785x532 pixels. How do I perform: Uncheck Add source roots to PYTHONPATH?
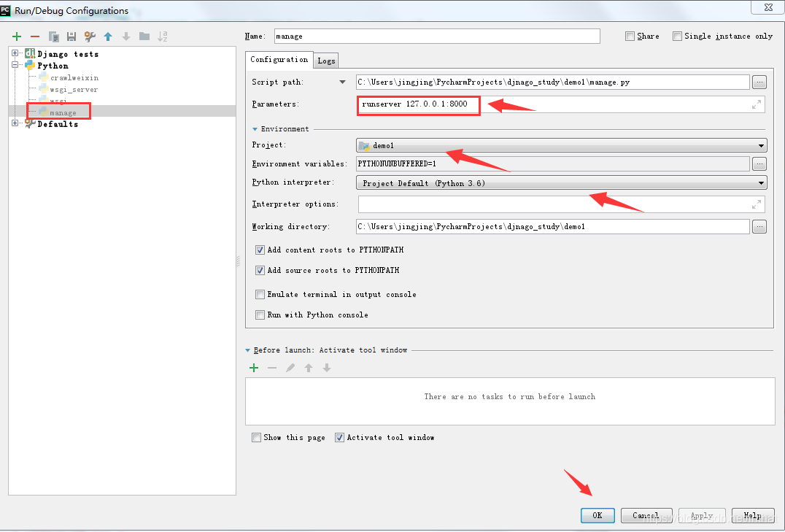(x=260, y=271)
